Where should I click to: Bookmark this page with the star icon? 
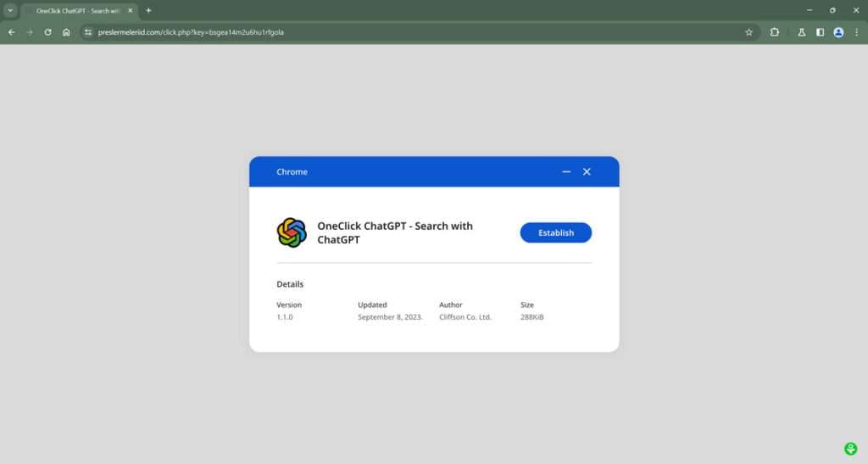tap(749, 32)
